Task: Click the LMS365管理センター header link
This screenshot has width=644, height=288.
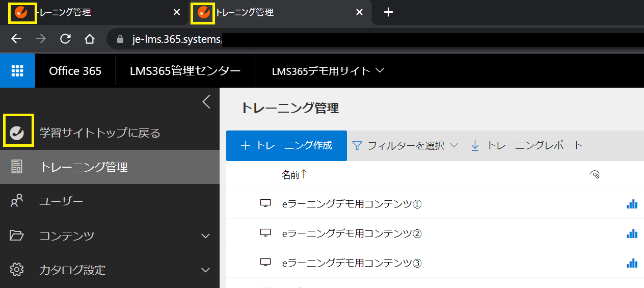Action: pyautogui.click(x=185, y=71)
